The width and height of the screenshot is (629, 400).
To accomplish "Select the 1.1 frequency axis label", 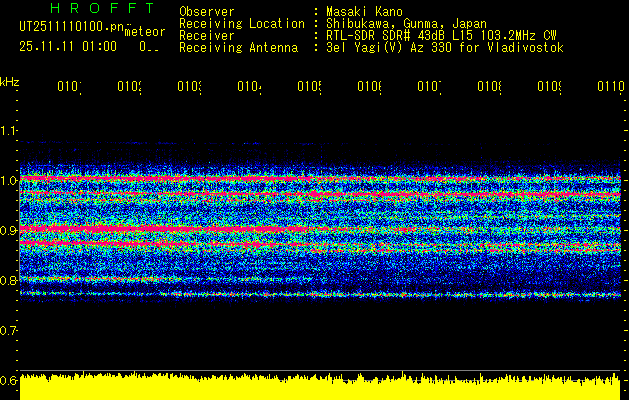I will tap(9, 130).
